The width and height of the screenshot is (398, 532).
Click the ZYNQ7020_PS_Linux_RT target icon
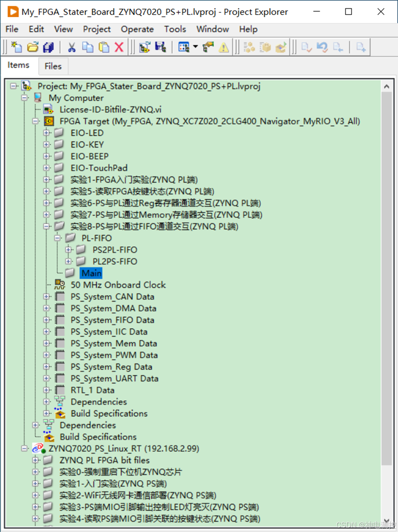tap(38, 448)
